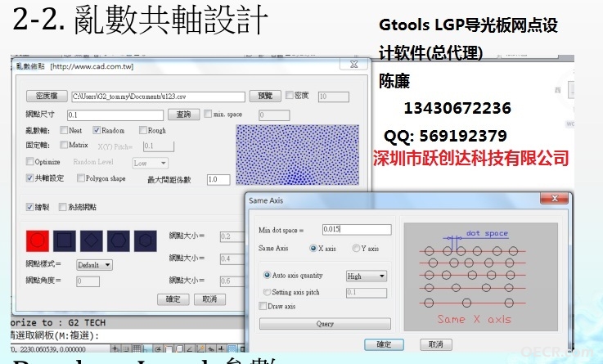603x364 pixels.
Task: Check the Rough option
Action: coord(143,130)
